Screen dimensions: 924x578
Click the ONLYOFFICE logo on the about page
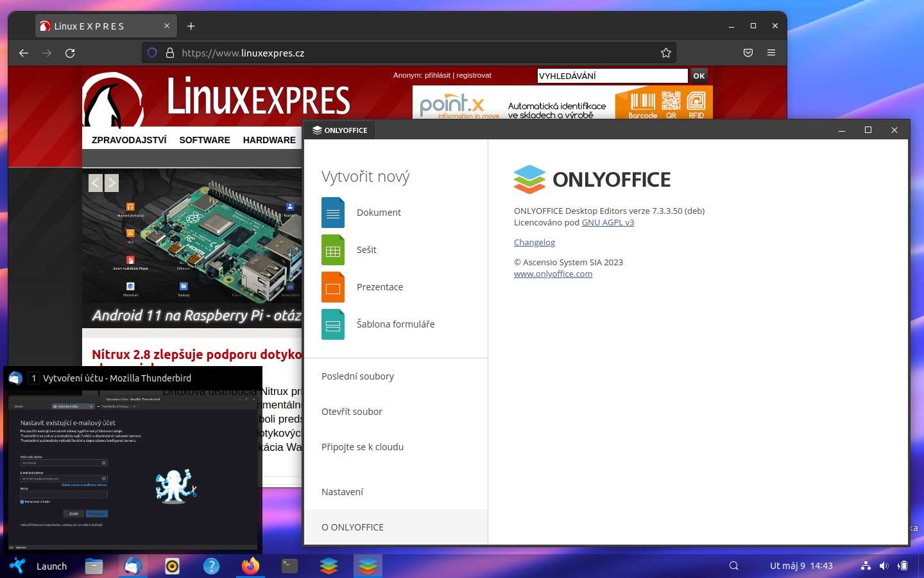592,180
